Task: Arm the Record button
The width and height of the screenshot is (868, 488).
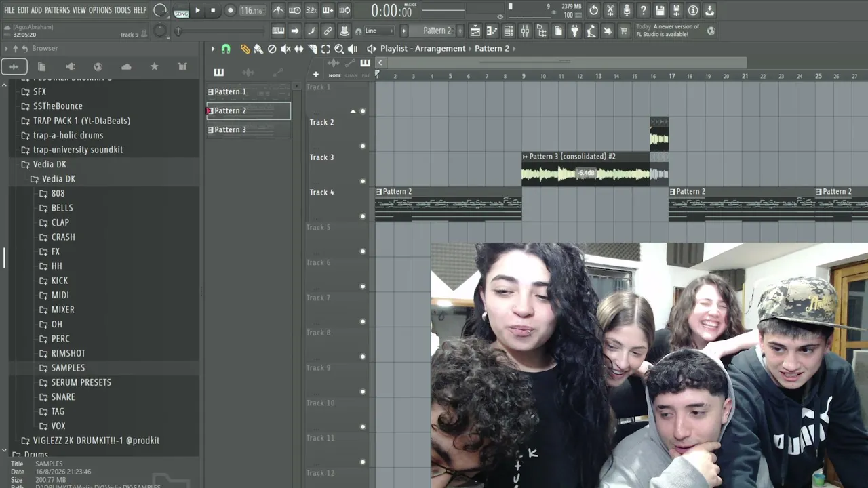Action: (x=231, y=10)
